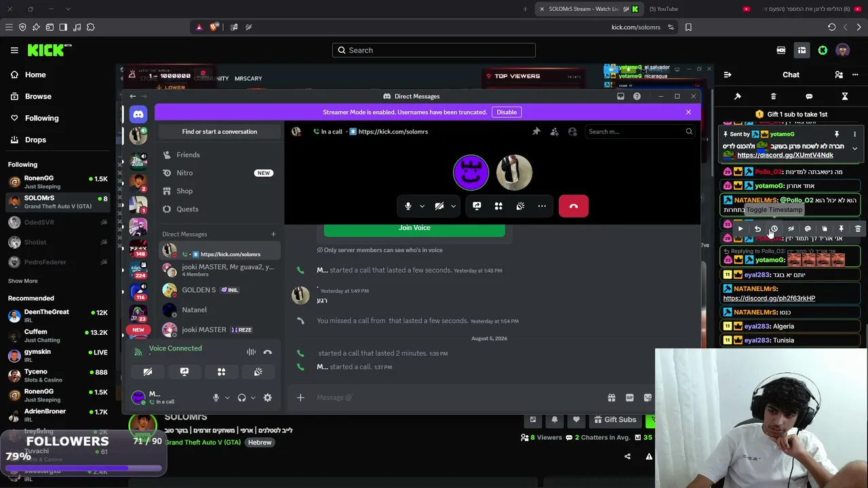This screenshot has width=868, height=488.
Task: Open the Kick hamburger menu
Action: pos(14,50)
